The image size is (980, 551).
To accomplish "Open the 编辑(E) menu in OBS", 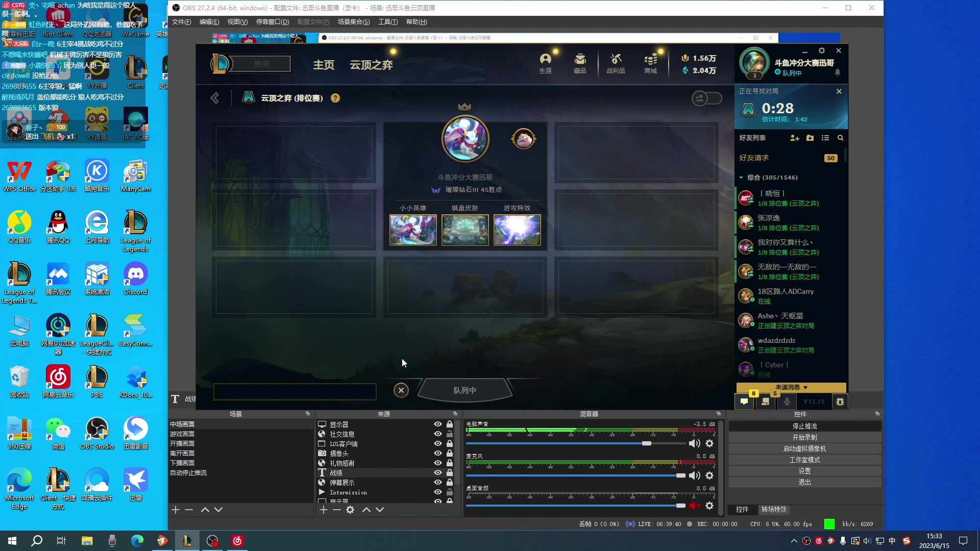I will point(209,22).
